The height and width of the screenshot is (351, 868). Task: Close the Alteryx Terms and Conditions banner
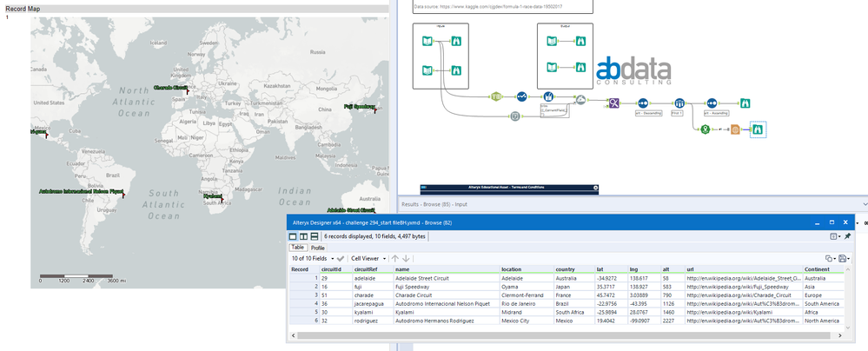coord(596,188)
